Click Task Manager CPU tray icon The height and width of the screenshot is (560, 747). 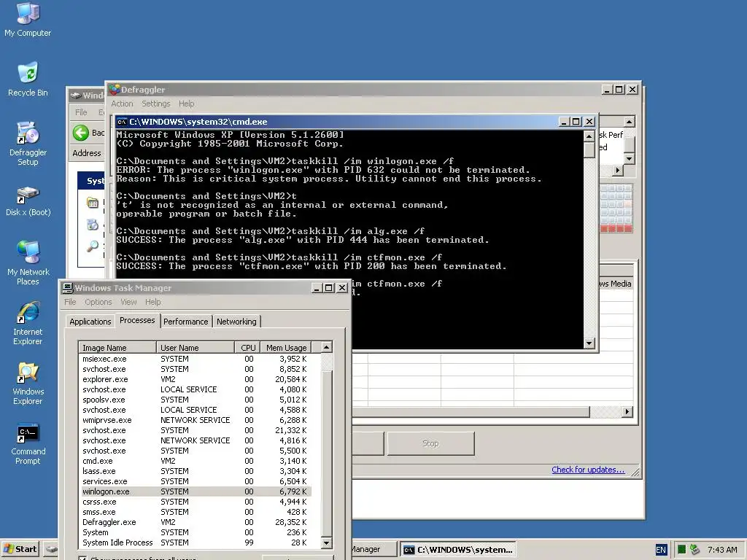point(681,550)
